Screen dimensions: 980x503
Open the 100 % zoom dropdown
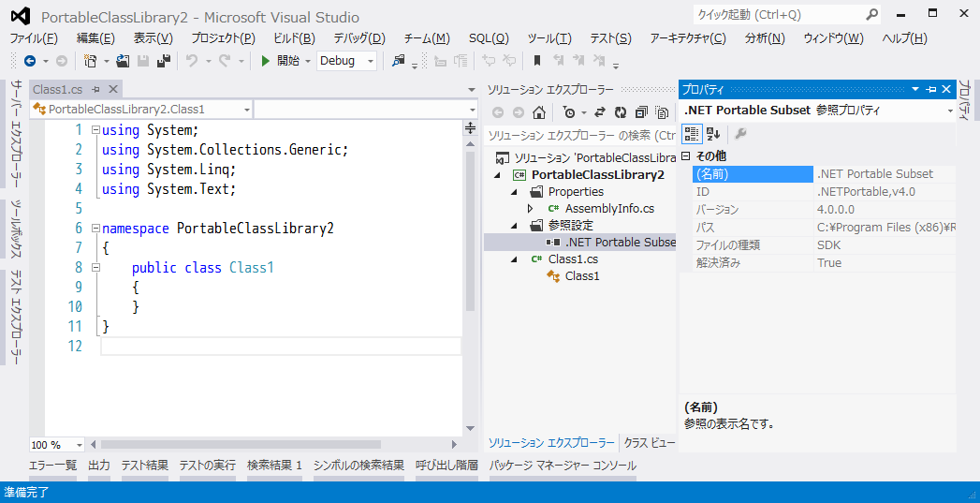point(80,445)
